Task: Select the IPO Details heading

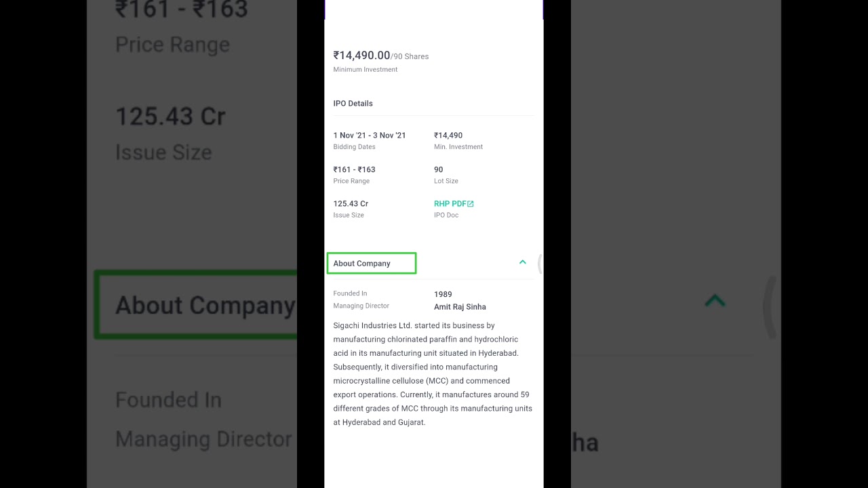Action: point(353,103)
